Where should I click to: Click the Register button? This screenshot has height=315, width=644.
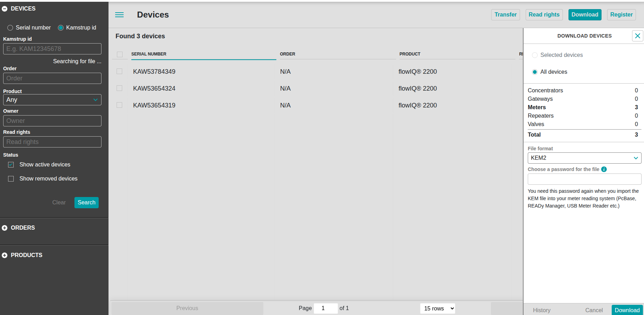622,15
